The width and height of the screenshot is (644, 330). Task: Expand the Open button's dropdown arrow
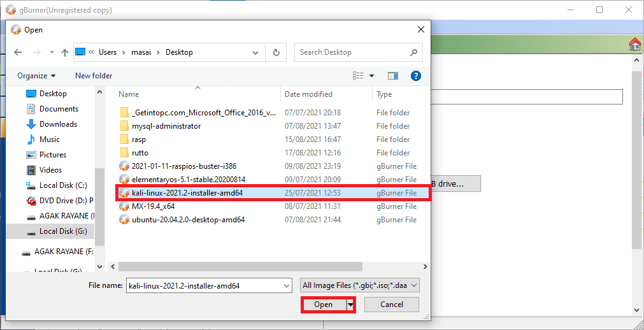coord(350,305)
